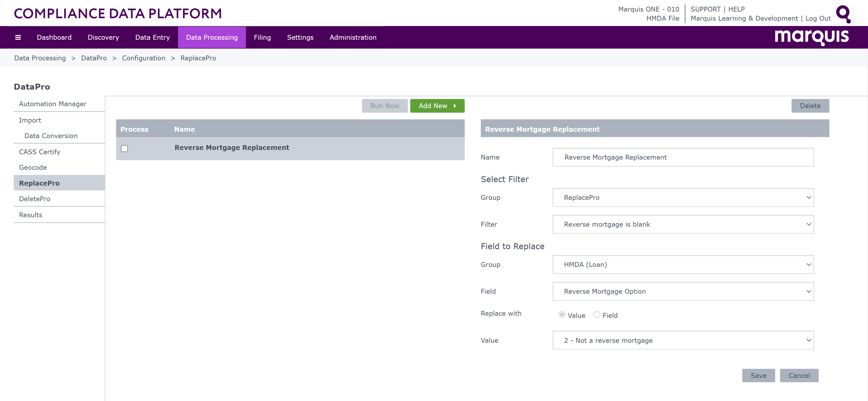Click the Run Now button
Image resolution: width=868 pixels, height=401 pixels.
point(385,106)
